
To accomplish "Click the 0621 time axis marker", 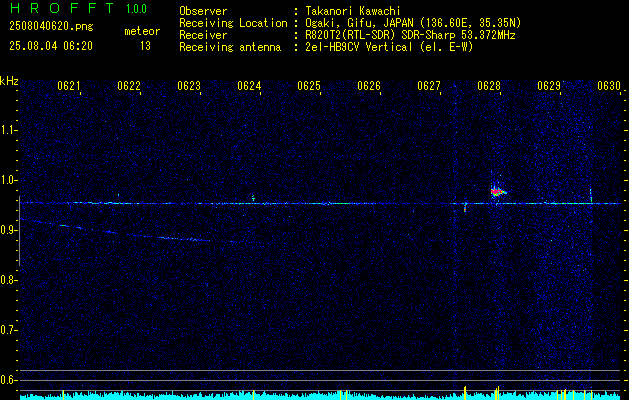I will tap(69, 86).
